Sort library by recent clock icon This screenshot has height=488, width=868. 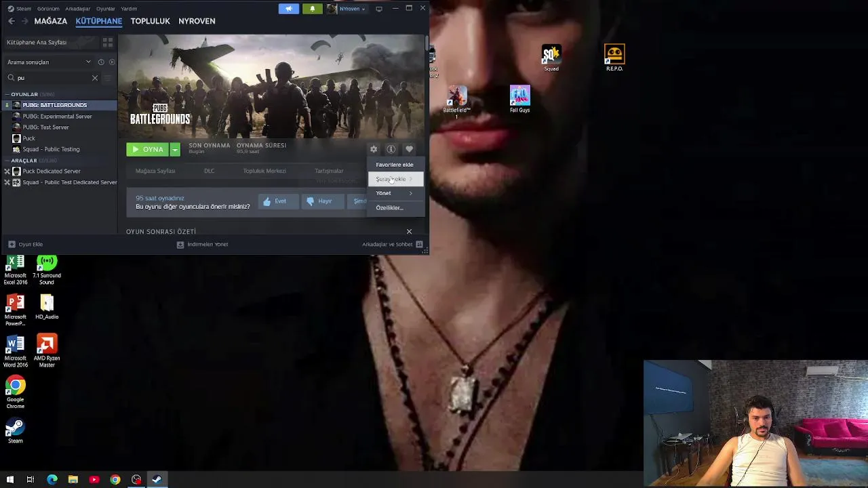coord(101,62)
